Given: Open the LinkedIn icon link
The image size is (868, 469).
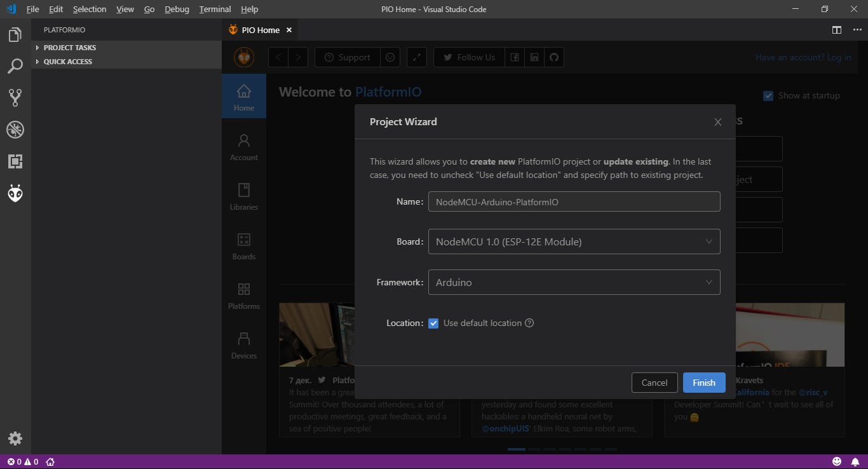Looking at the screenshot, I should (534, 57).
